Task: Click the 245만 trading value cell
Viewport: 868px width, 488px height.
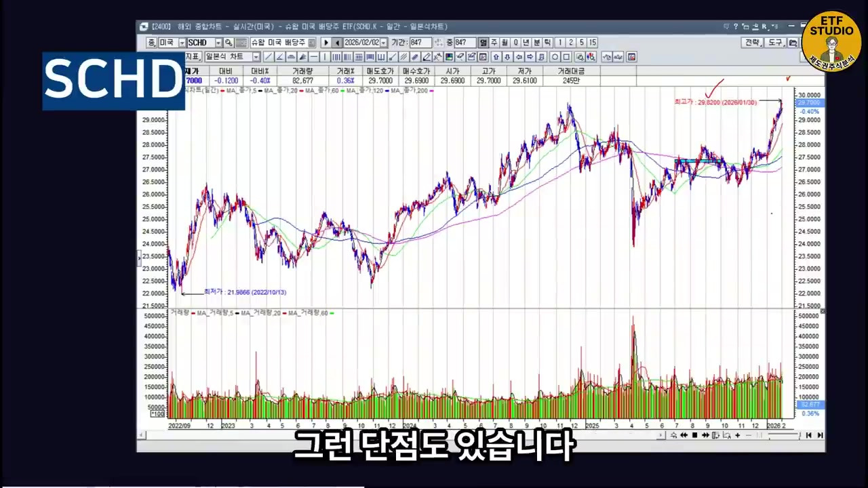Action: [571, 81]
